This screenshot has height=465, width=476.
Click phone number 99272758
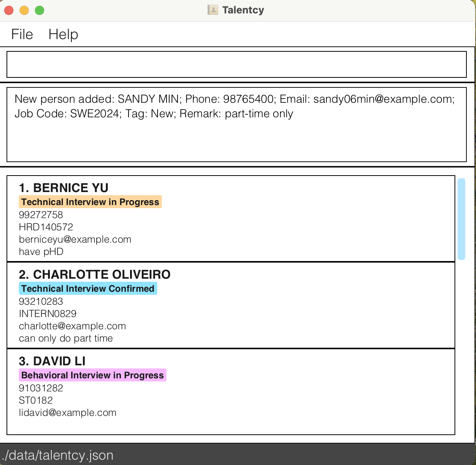(41, 215)
